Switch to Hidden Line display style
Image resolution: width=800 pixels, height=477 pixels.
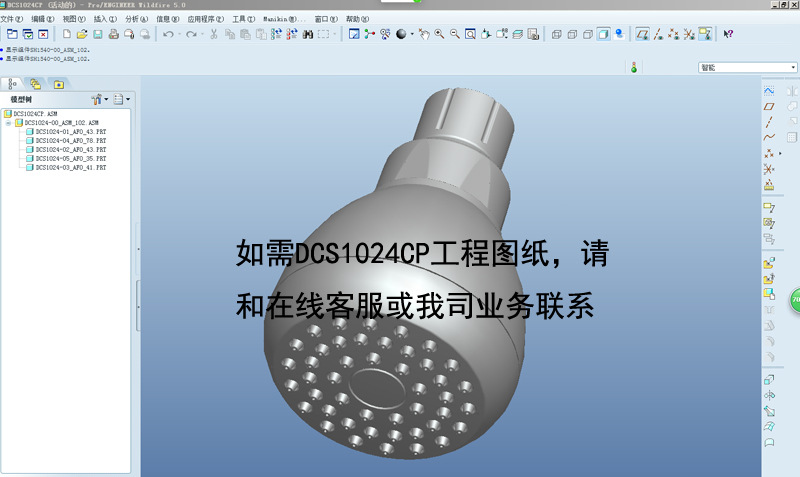coord(572,34)
